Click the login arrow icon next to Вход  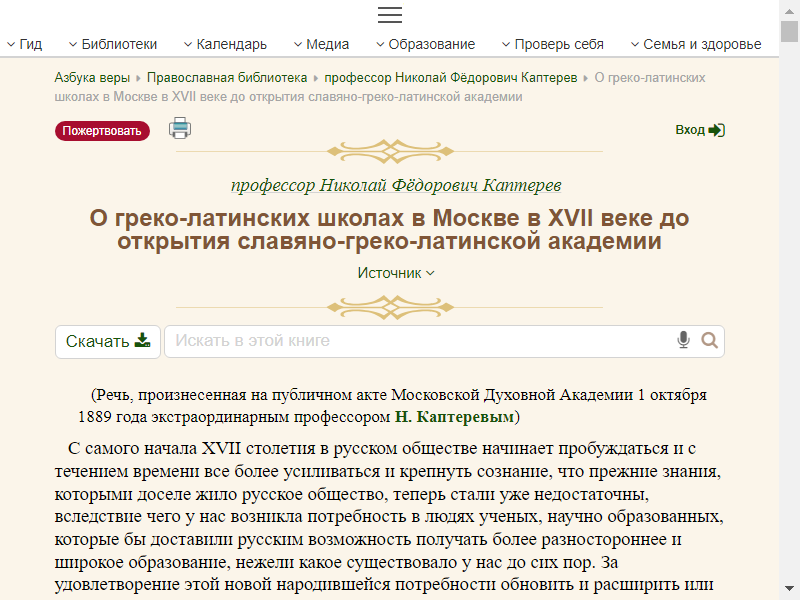717,130
